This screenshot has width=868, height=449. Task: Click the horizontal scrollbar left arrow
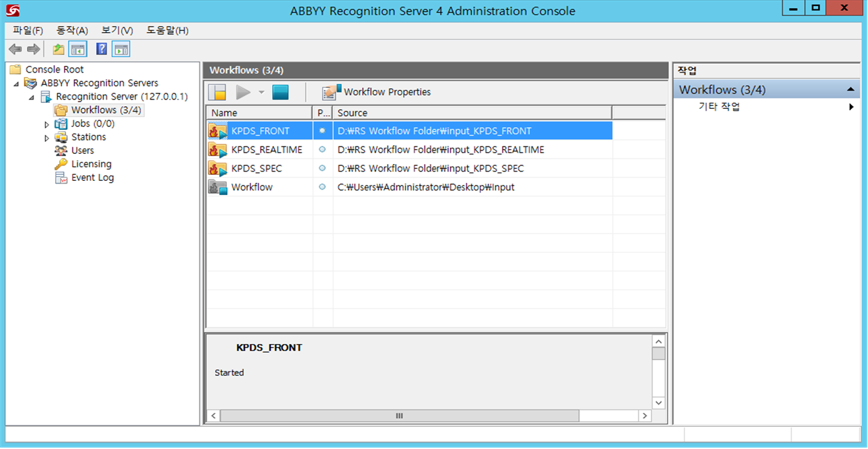click(214, 416)
